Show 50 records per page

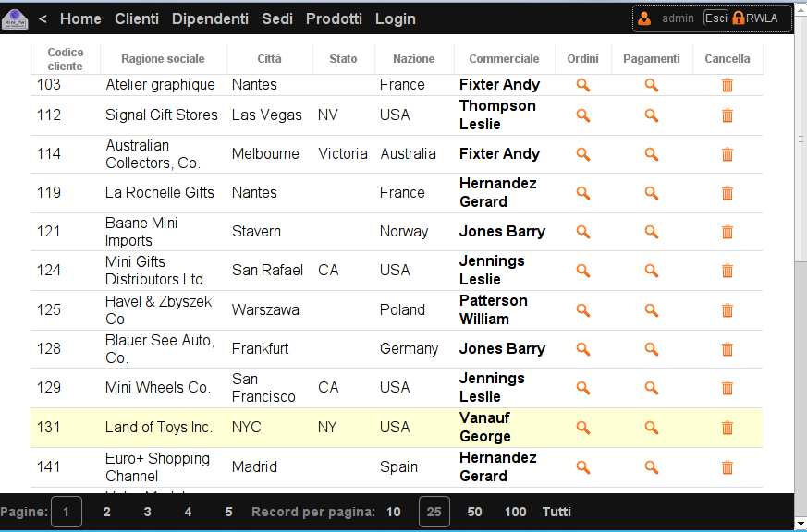pyautogui.click(x=474, y=512)
